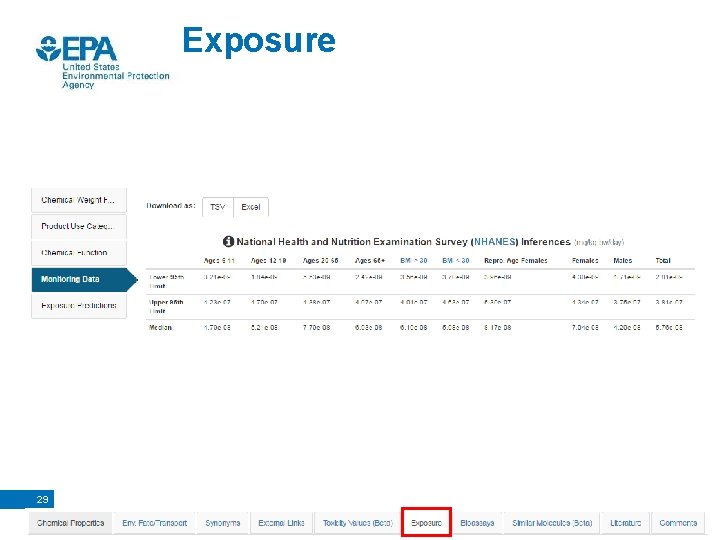Download the table as Excel
The image size is (720, 540).
(251, 207)
